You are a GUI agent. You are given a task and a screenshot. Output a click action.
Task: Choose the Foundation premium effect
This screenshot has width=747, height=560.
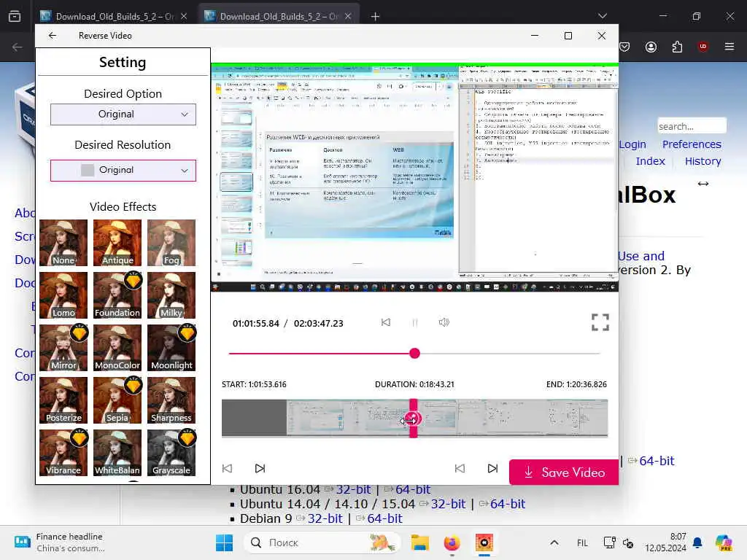pyautogui.click(x=117, y=295)
